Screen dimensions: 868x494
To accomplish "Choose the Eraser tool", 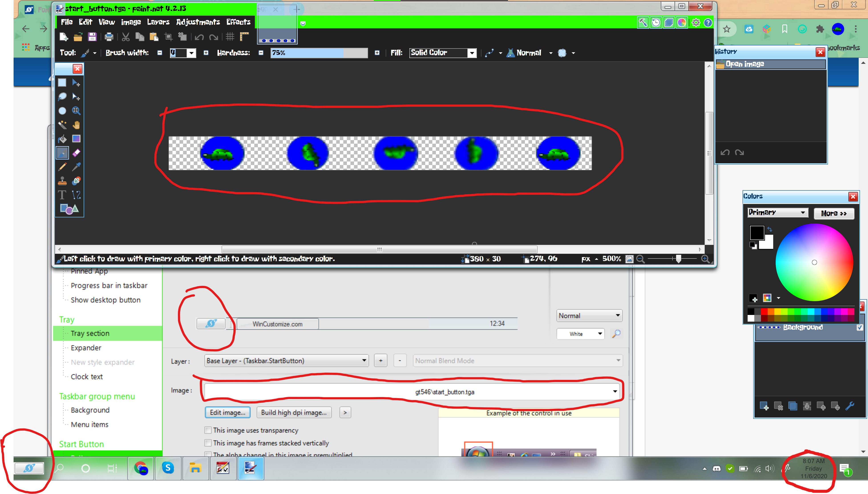I will tap(76, 153).
